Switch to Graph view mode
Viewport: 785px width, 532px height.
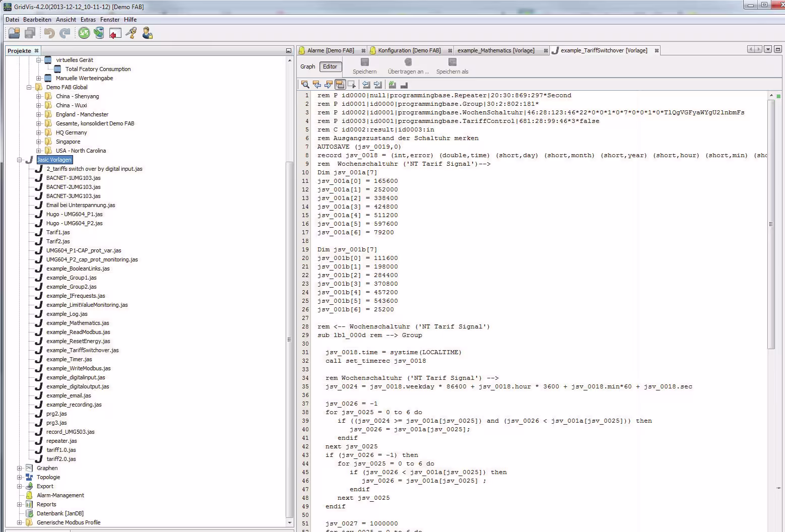click(307, 66)
